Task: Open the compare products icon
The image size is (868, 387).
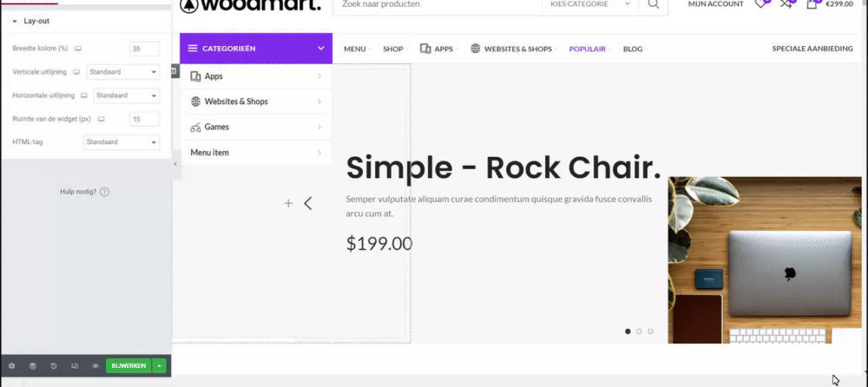Action: click(786, 4)
